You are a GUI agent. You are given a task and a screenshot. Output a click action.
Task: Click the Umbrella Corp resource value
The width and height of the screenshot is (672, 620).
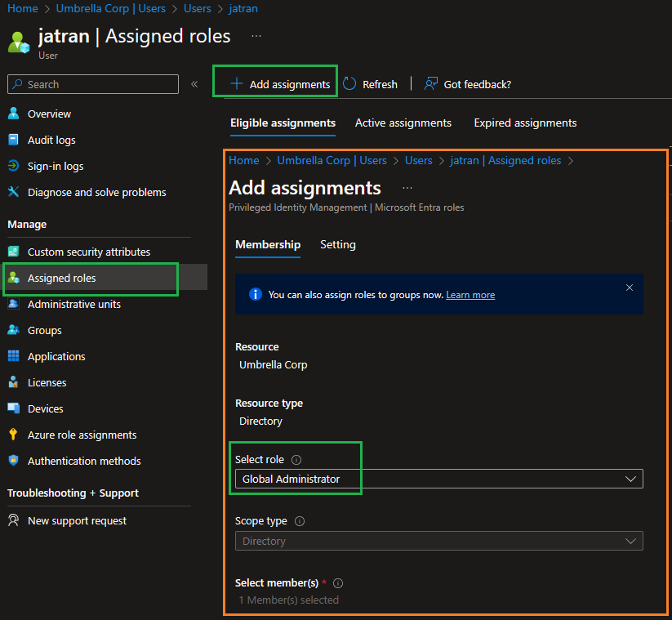[x=273, y=365]
